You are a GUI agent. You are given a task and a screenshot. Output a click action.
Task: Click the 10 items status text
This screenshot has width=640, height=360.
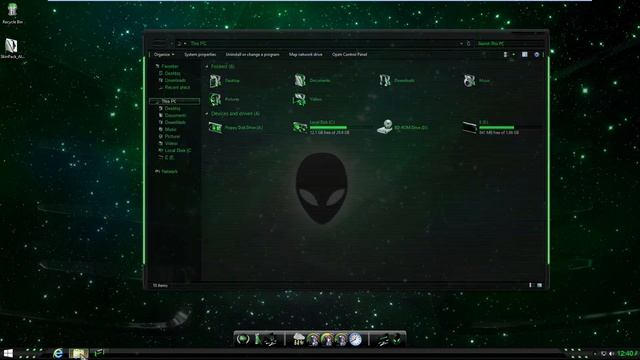point(160,285)
